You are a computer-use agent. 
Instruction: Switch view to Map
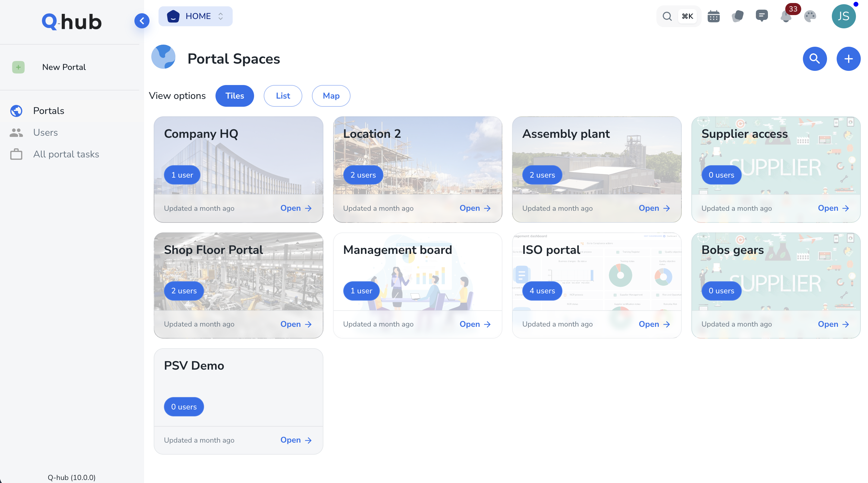pyautogui.click(x=331, y=96)
